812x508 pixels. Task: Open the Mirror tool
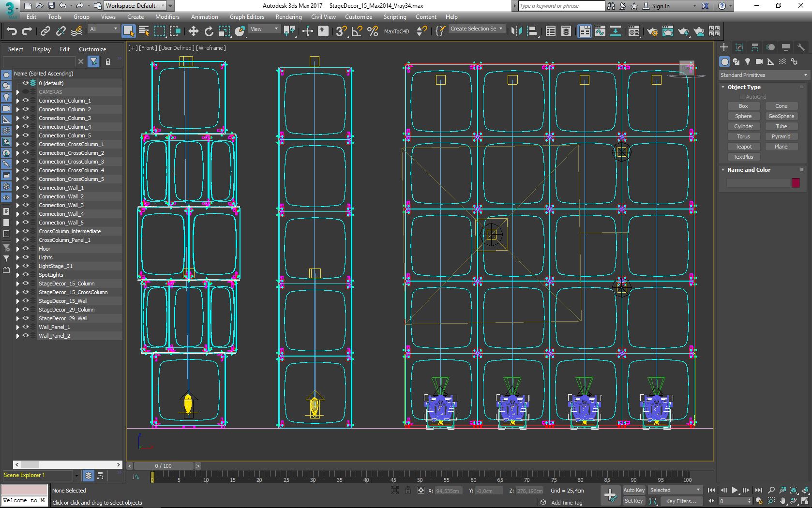tap(516, 31)
